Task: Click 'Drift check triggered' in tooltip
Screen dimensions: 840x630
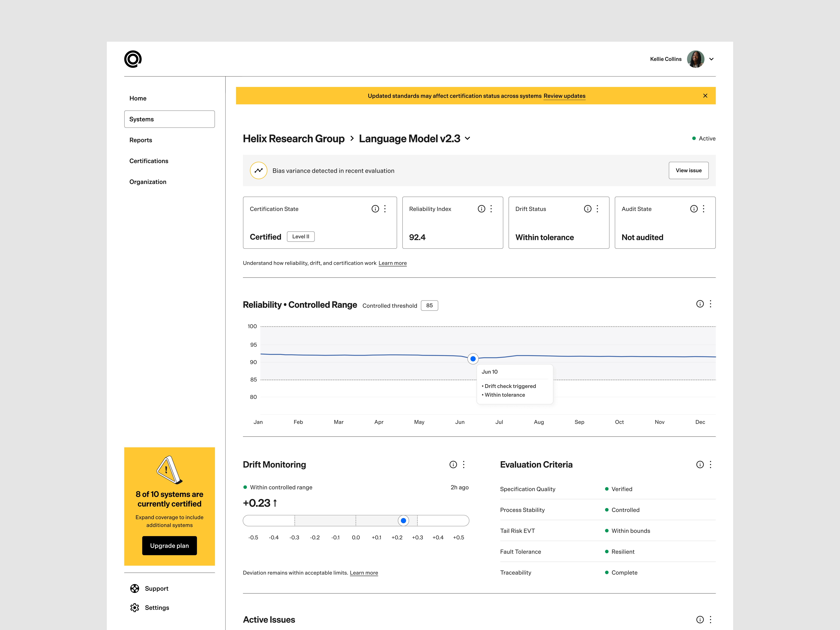Action: coord(510,386)
